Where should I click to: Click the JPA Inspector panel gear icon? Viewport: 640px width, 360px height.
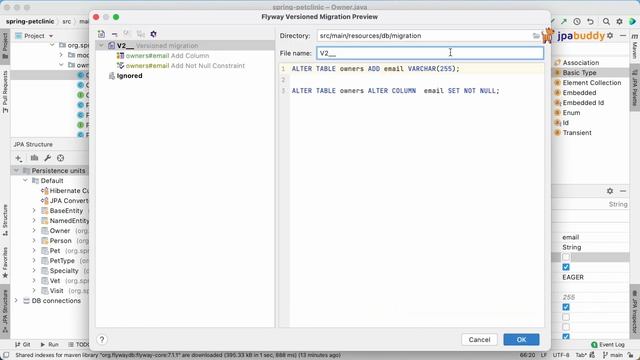(x=610, y=191)
